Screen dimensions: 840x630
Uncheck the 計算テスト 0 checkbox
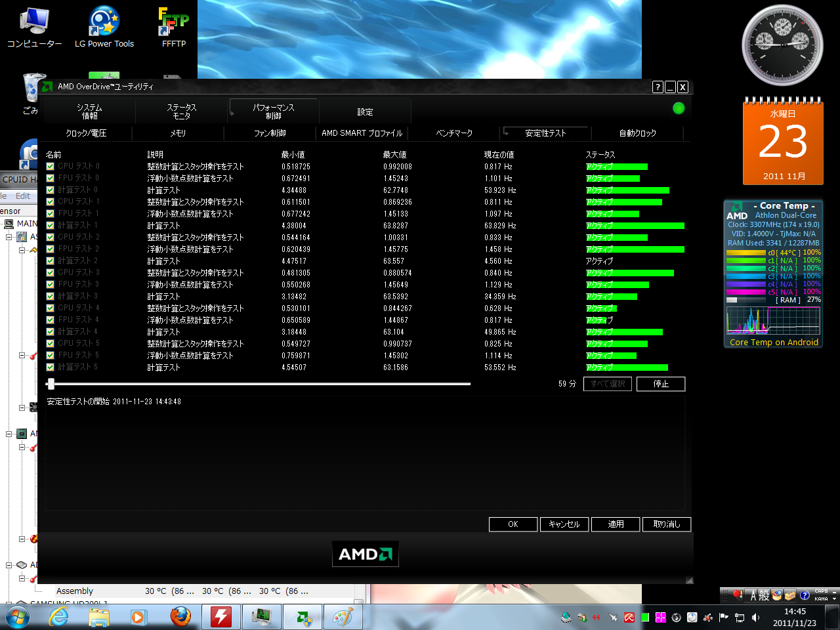[50, 190]
